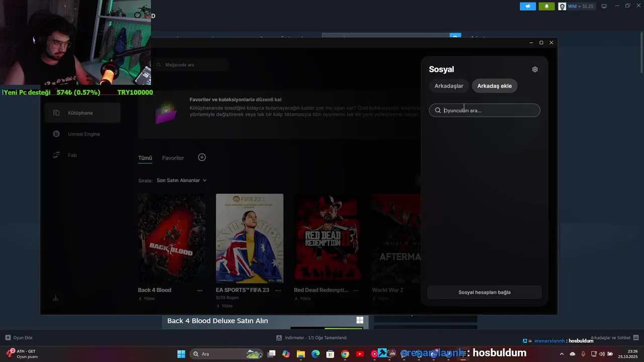
Task: Open Unreal Engine sidebar item
Action: (83, 134)
